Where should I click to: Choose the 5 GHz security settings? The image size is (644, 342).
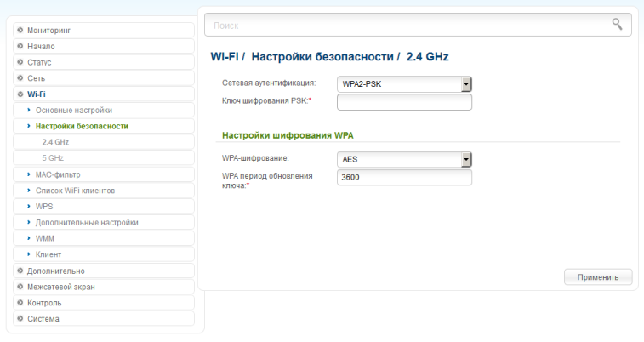coord(104,158)
